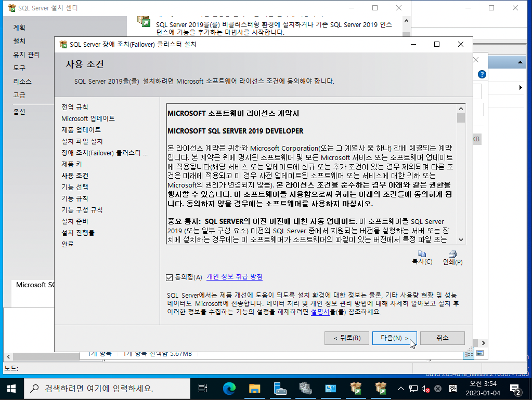Switch to large icons view in Explorer
Image resolution: width=532 pixels, height=400 pixels.
click(480, 353)
